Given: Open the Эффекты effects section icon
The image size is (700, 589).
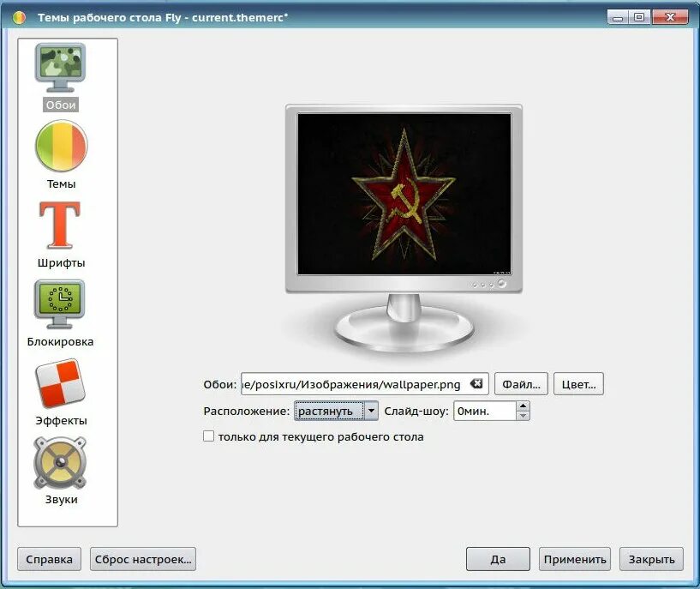Looking at the screenshot, I should point(60,382).
